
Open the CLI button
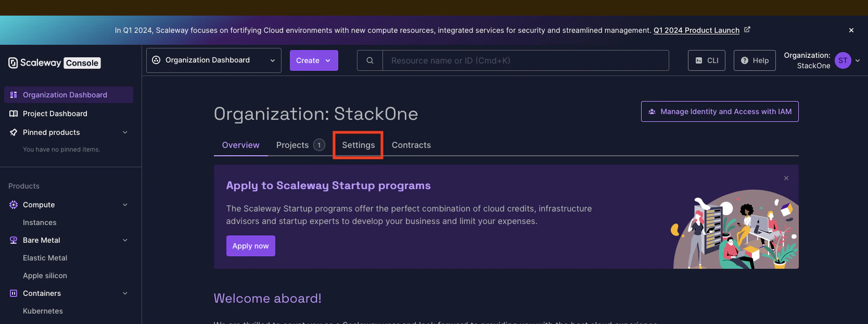pyautogui.click(x=707, y=60)
